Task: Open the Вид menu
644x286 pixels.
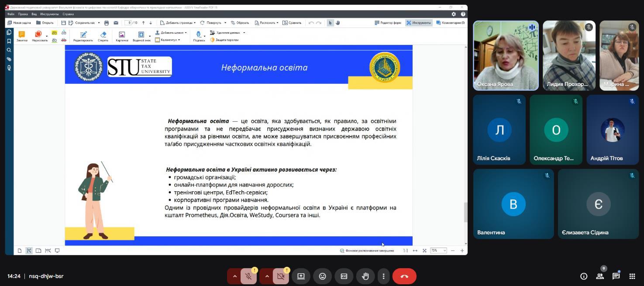Action: [x=34, y=14]
